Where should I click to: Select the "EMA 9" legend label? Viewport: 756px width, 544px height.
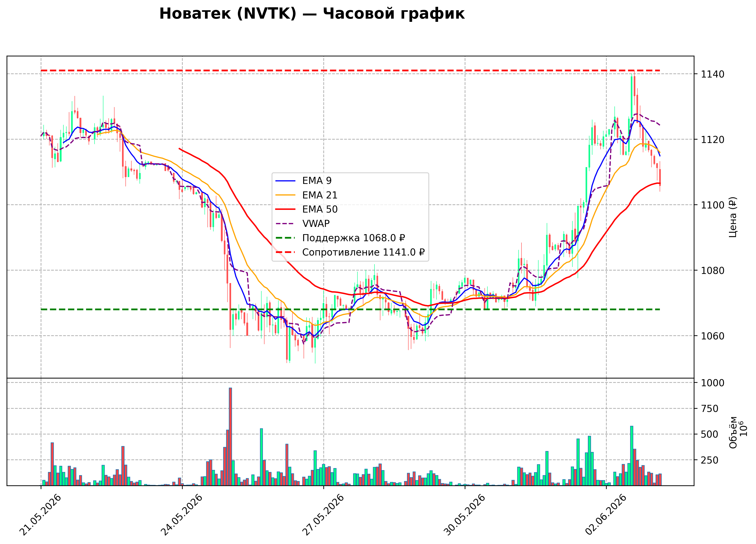click(317, 181)
